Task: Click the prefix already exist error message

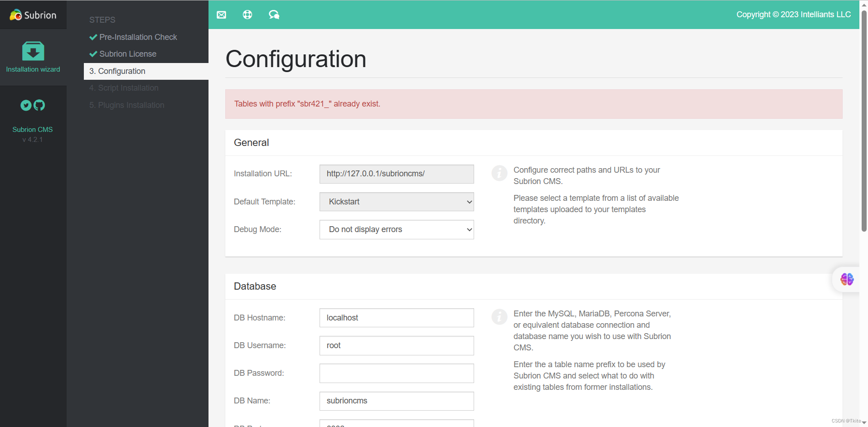Action: tap(307, 104)
